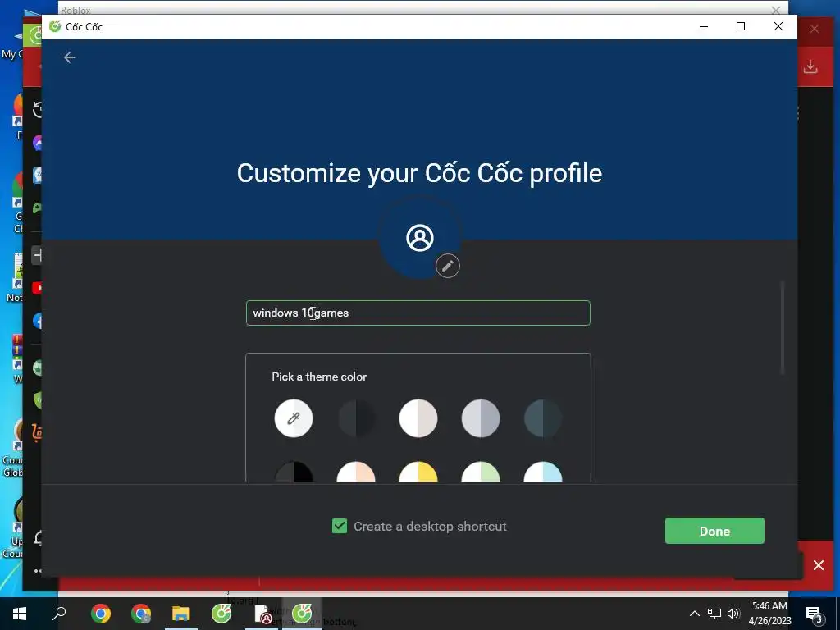Uncheck Create a desktop shortcut
The image size is (840, 630).
(x=340, y=526)
